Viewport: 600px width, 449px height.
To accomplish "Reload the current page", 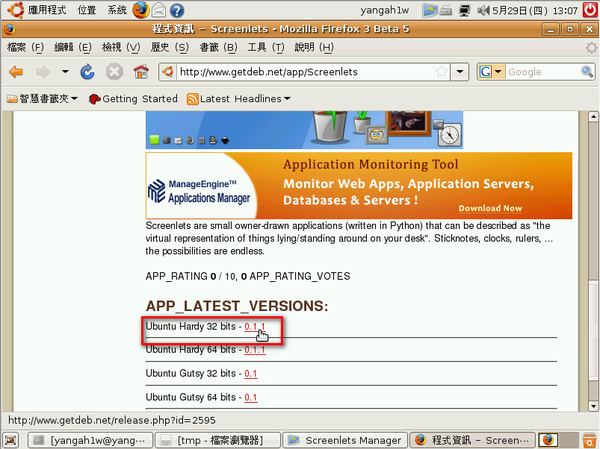I will coord(87,72).
